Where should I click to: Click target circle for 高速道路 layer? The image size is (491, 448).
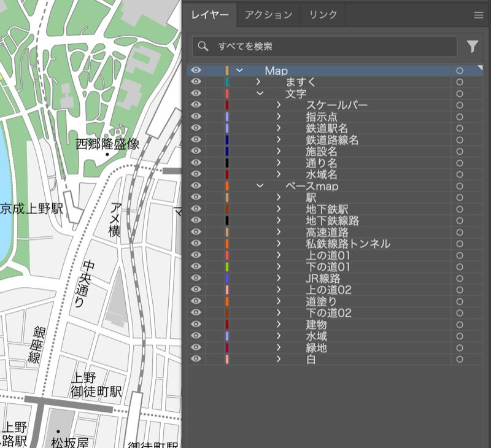459,233
